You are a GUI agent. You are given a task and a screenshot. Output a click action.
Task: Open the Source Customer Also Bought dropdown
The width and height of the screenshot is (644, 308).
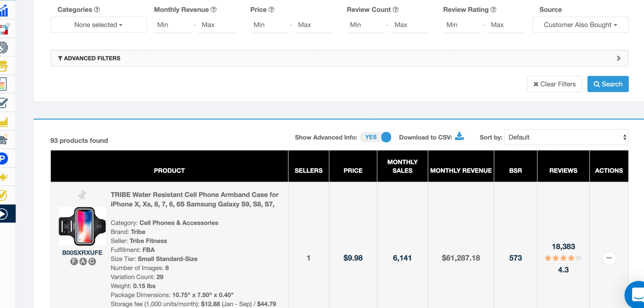tap(580, 25)
